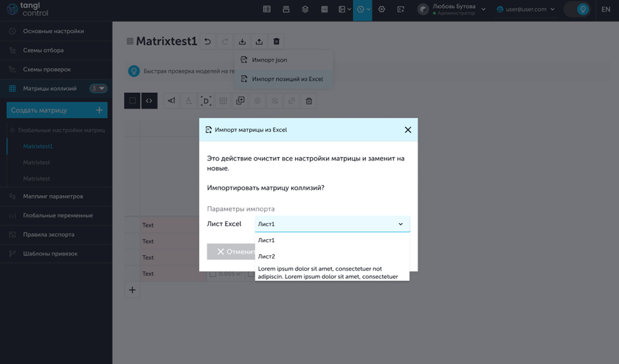Open the user@user.com account dropdown
This screenshot has height=364, width=619.
pos(526,10)
